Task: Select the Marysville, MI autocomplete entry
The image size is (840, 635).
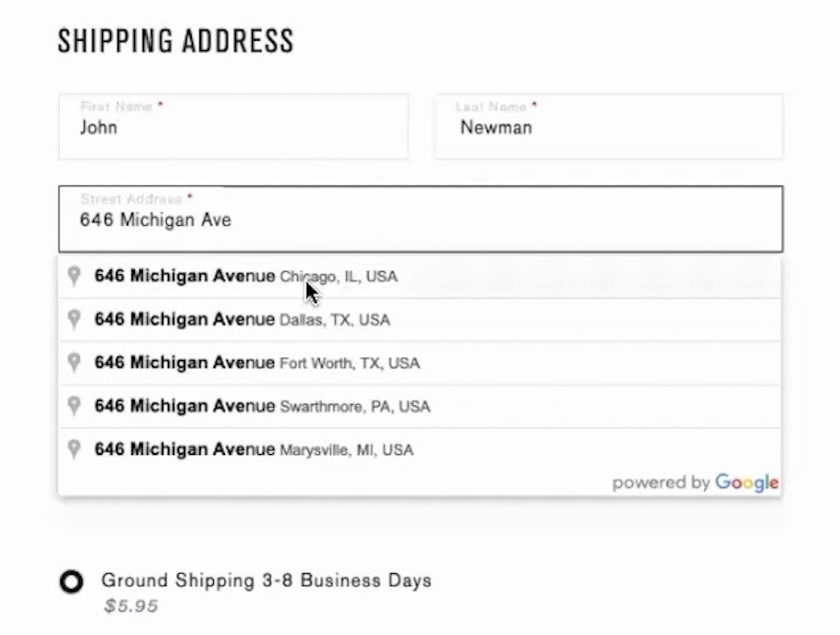Action: [254, 450]
